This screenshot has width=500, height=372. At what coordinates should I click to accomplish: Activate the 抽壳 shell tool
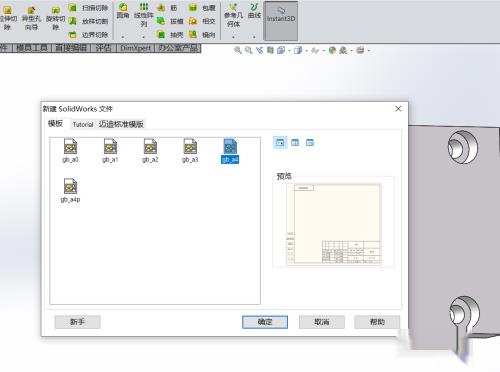click(x=170, y=35)
